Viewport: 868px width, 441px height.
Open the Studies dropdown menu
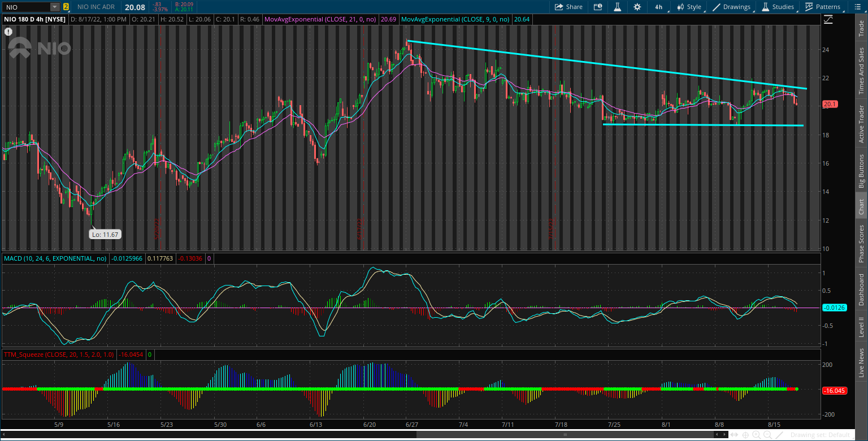(x=779, y=7)
